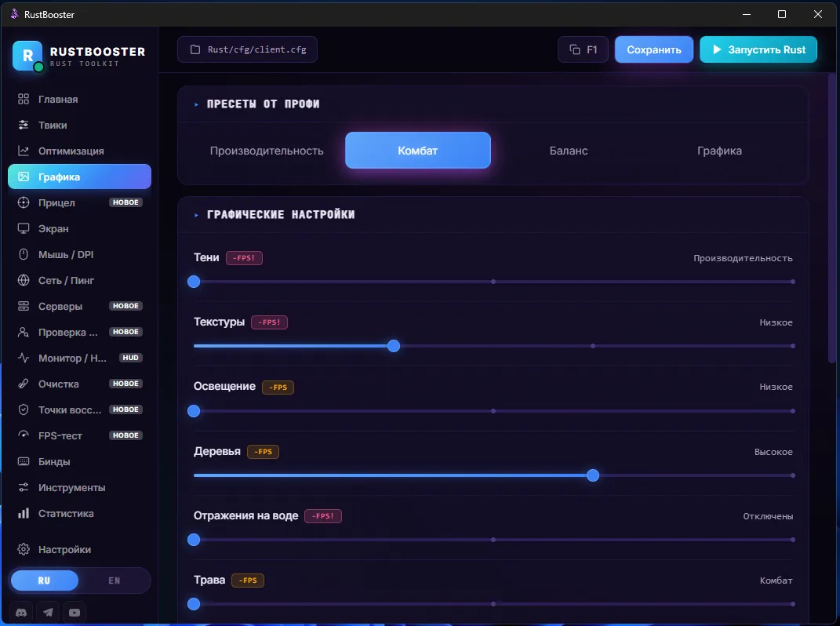Open the Rust/cfg/client.cfg path label
840x626 pixels.
[257, 49]
